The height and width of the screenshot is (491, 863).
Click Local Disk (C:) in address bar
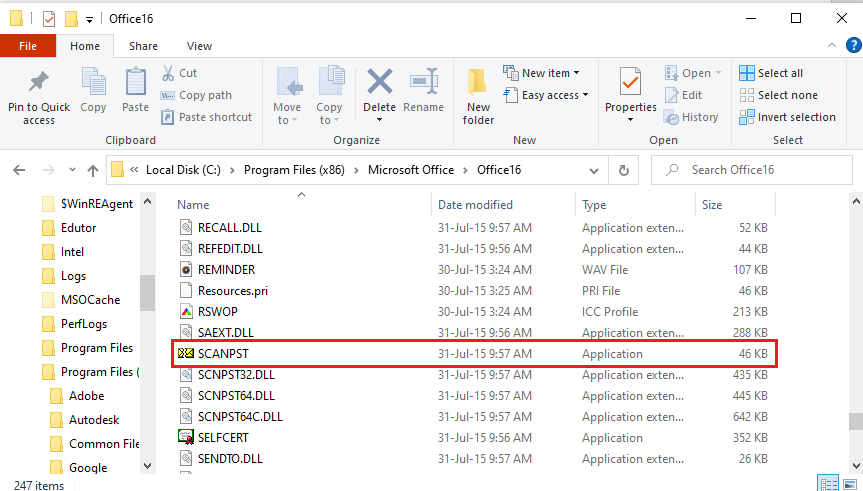pos(183,170)
